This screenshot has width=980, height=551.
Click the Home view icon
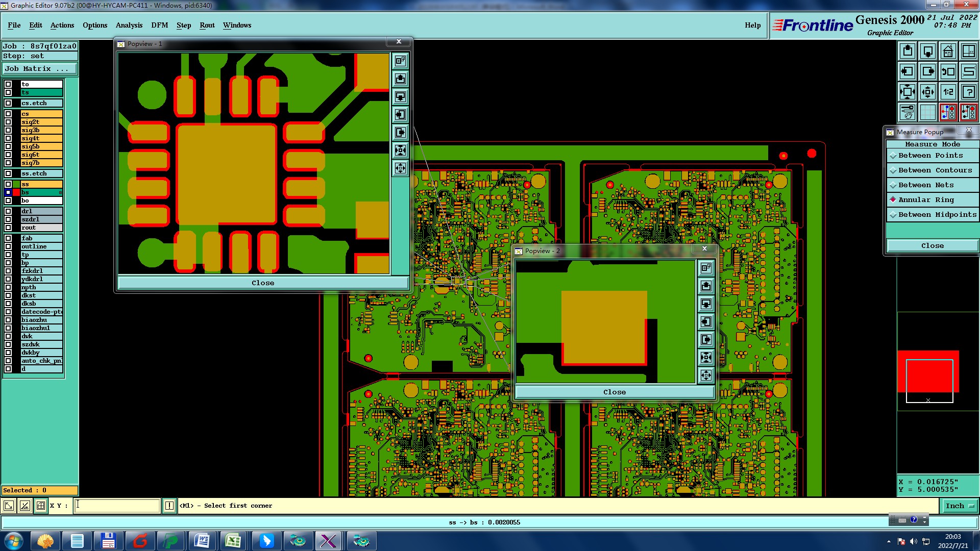(x=948, y=51)
